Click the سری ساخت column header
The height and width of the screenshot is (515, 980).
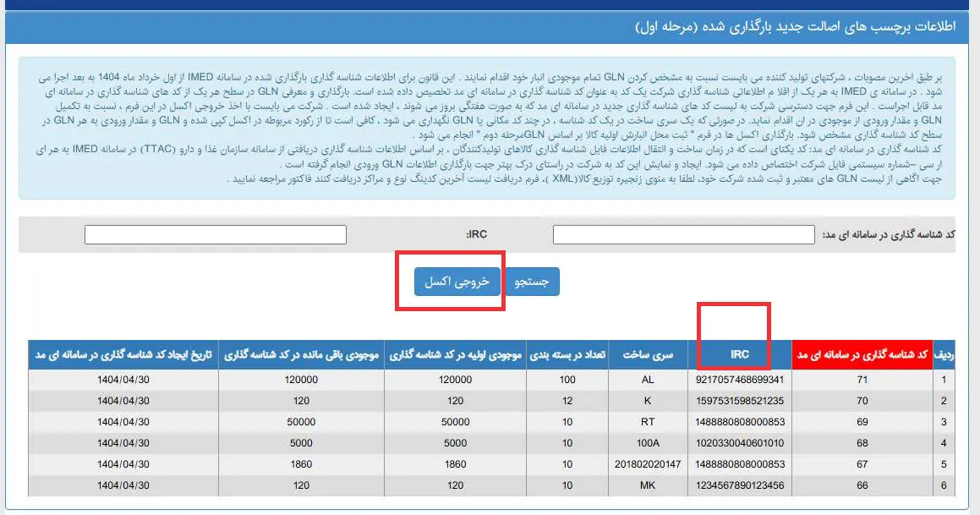pos(648,355)
